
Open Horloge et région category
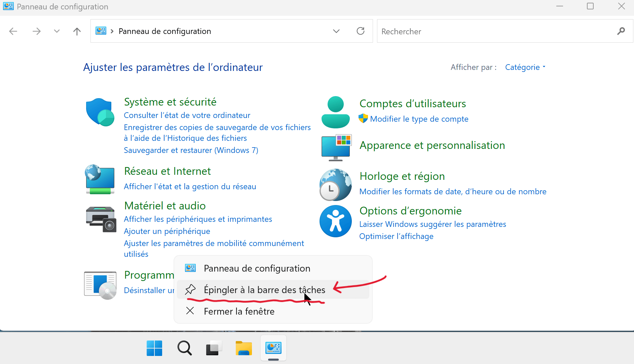[402, 176]
